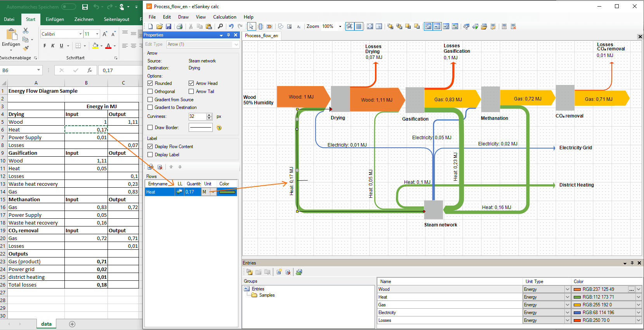
Task: Toggle the grid display icon
Action: [x=359, y=26]
